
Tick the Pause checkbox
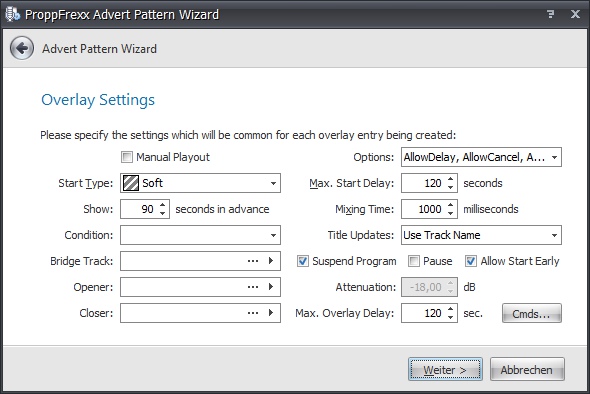pos(414,261)
